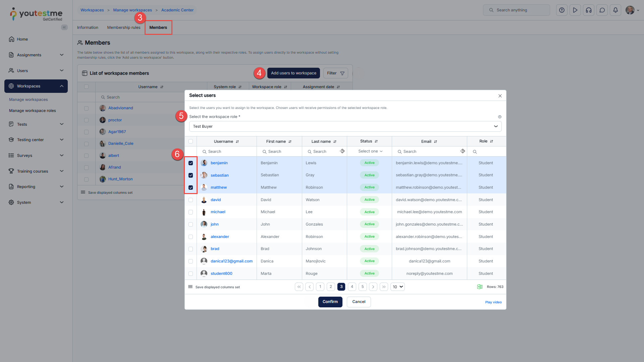Check the david user checkbox
Image resolution: width=644 pixels, height=362 pixels.
pyautogui.click(x=191, y=200)
